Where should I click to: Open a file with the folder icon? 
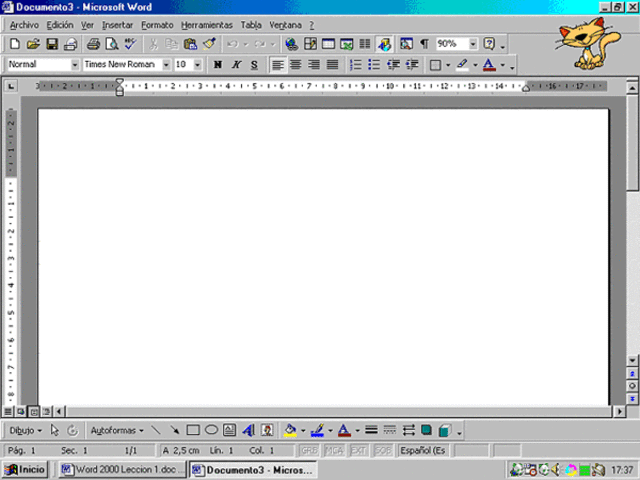point(33,44)
